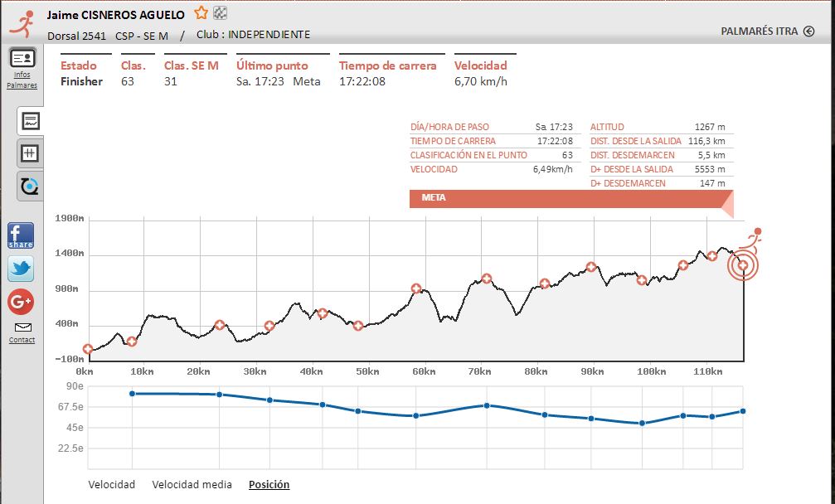
Task: Share on Google Plus
Action: click(21, 302)
